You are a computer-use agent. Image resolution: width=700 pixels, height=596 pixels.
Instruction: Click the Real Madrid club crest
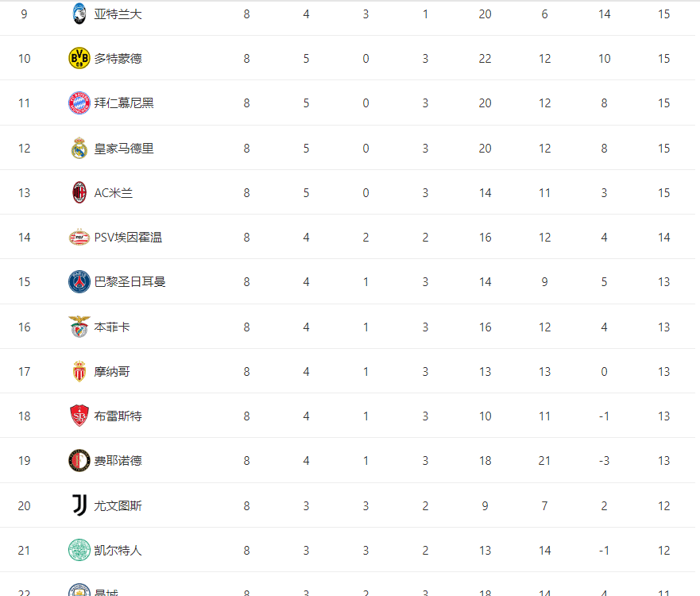coord(79,148)
